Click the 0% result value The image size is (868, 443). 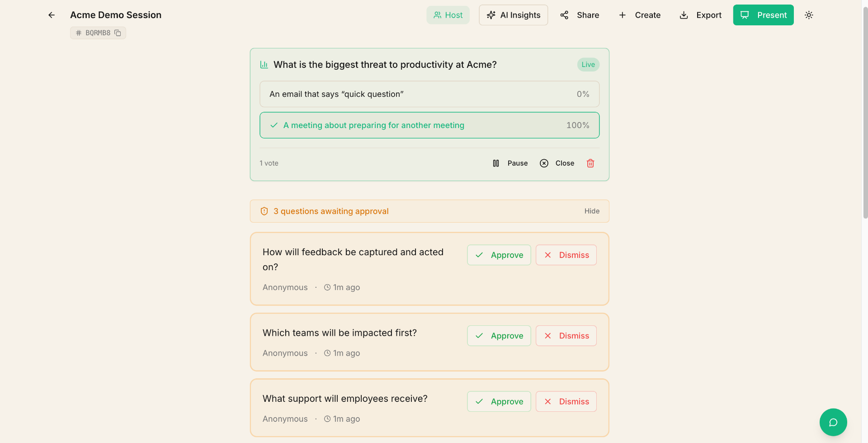tap(583, 94)
